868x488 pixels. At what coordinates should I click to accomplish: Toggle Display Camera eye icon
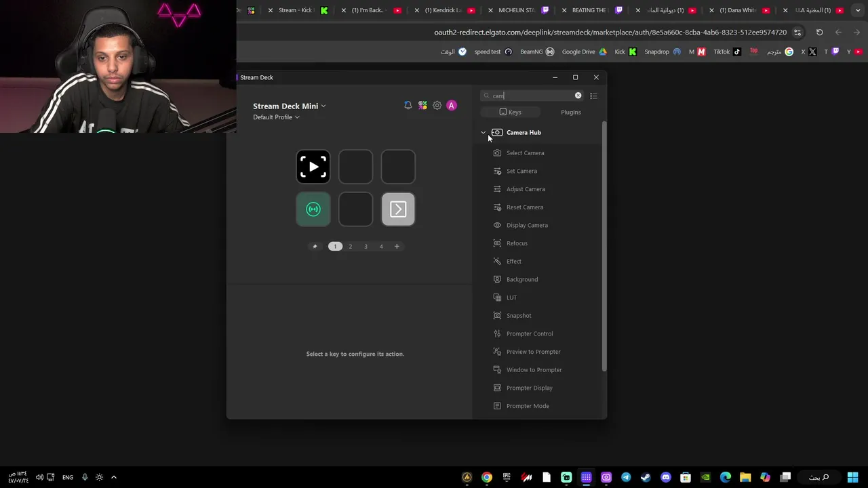pyautogui.click(x=497, y=225)
